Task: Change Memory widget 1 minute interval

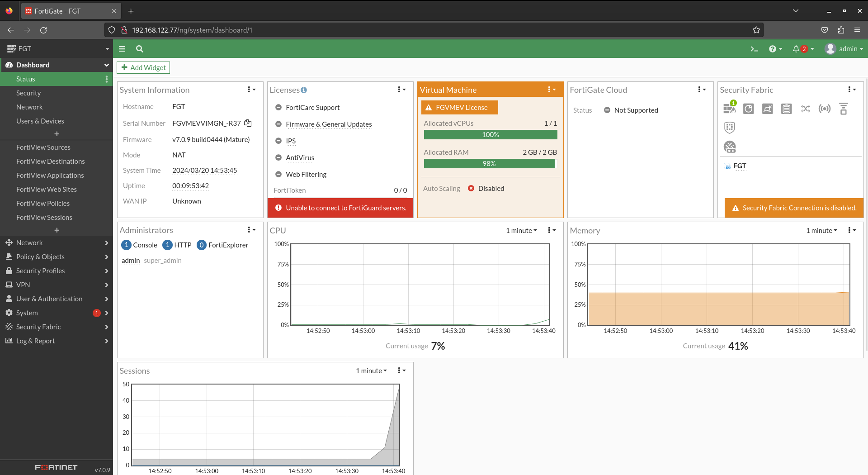Action: [x=821, y=230]
